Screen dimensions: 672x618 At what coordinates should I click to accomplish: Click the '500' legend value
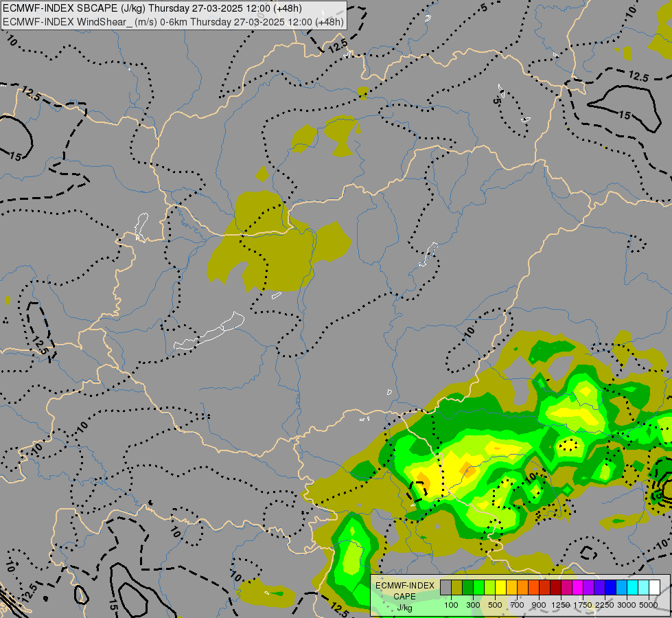pos(495,605)
